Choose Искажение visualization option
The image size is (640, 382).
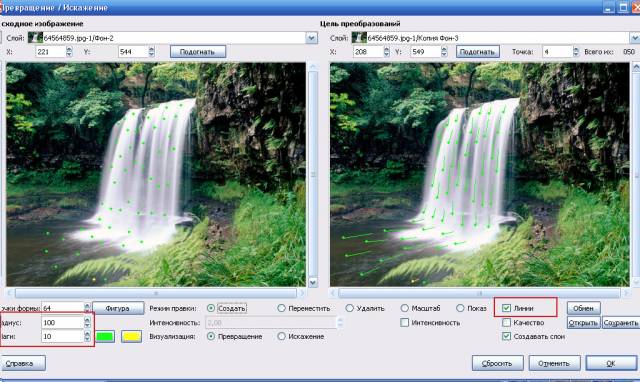point(281,336)
